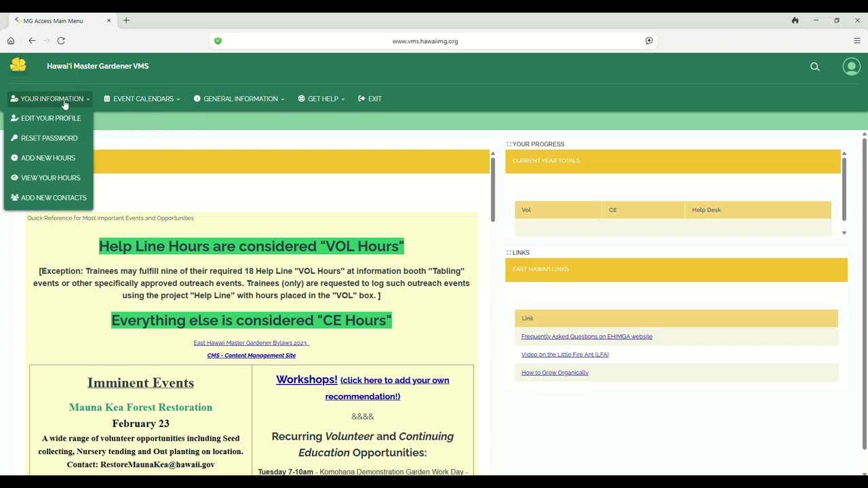The width and height of the screenshot is (868, 488).
Task: Expand the LINKS panel icon
Action: [509, 253]
